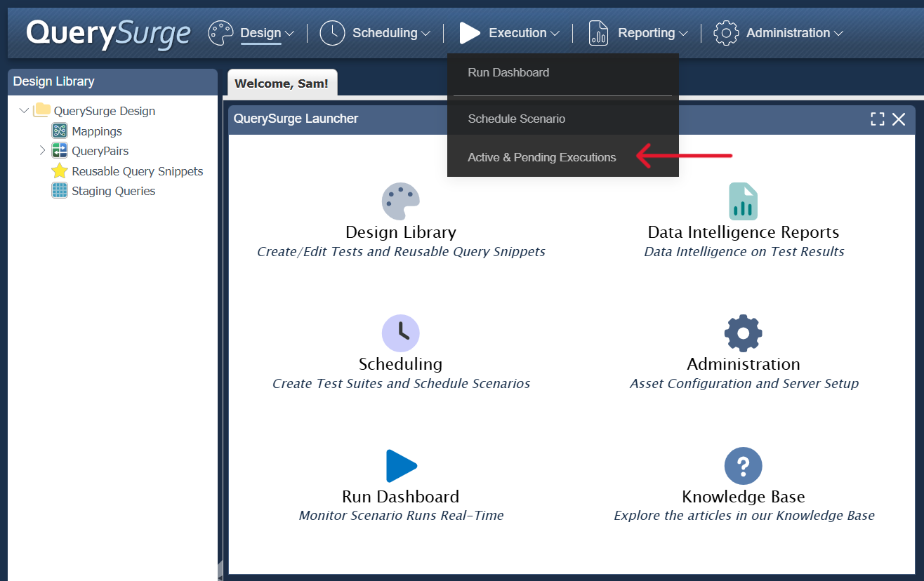Click the Administration gear launcher icon
This screenshot has width=924, height=581.
(744, 333)
